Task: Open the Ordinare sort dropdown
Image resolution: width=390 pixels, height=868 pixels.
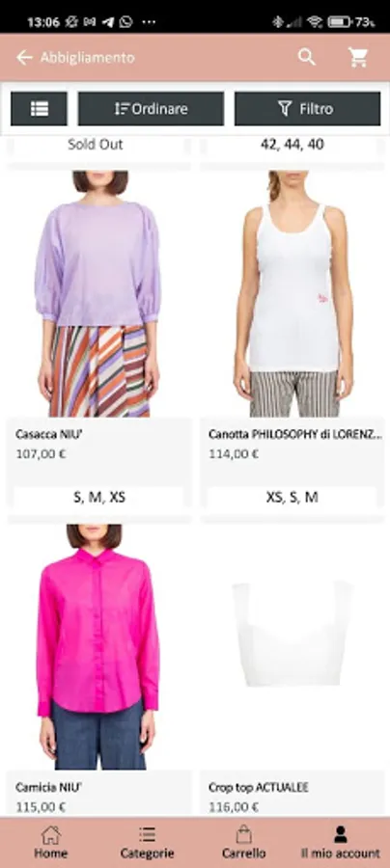Action: tap(152, 109)
